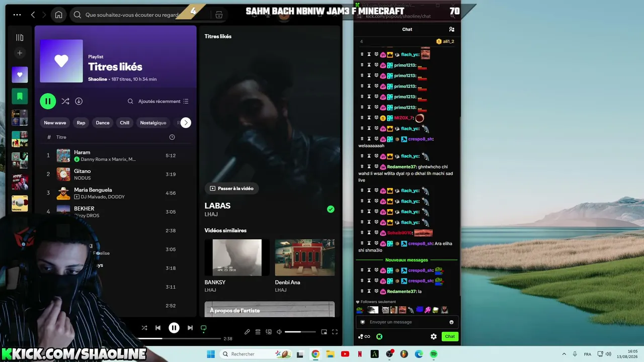The width and height of the screenshot is (644, 362).
Task: Click the Passer à la vidéo button
Action: pyautogui.click(x=232, y=189)
